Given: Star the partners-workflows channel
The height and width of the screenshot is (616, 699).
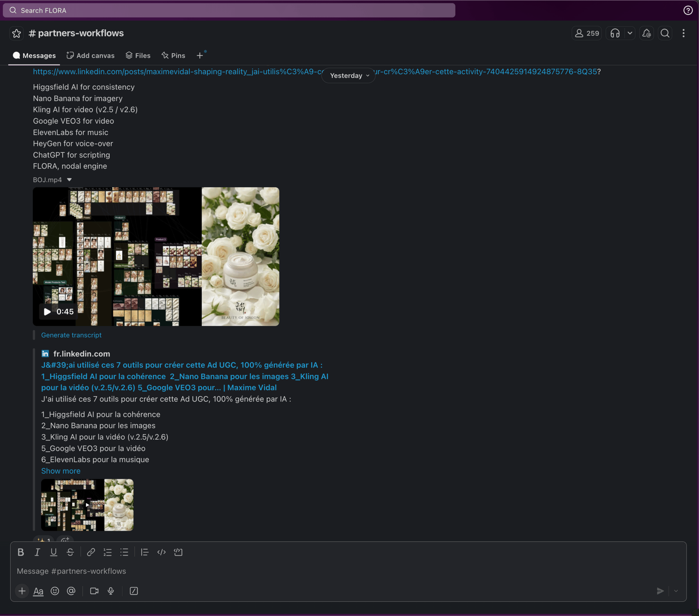Looking at the screenshot, I should pos(16,34).
